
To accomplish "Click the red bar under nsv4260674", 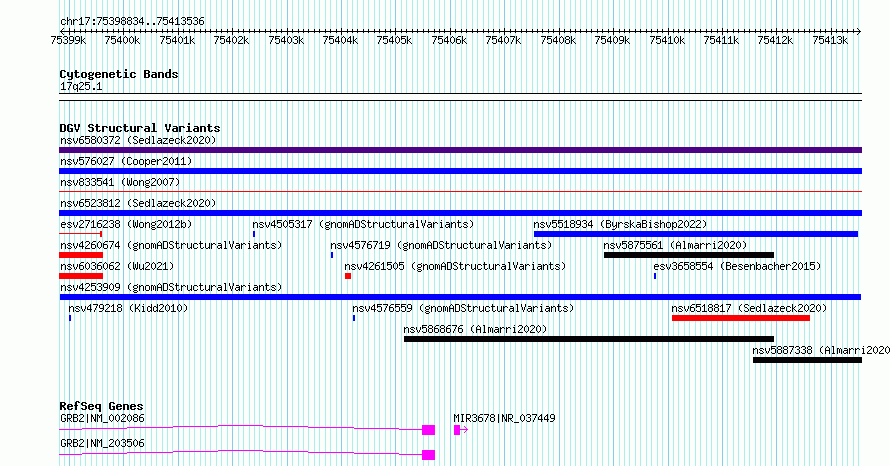I will point(81,255).
